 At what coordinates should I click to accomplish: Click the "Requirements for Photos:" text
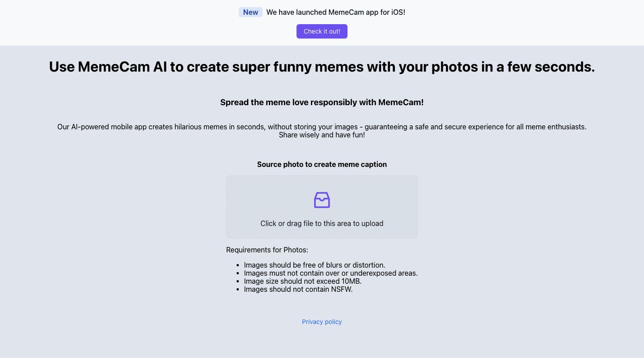click(267, 250)
